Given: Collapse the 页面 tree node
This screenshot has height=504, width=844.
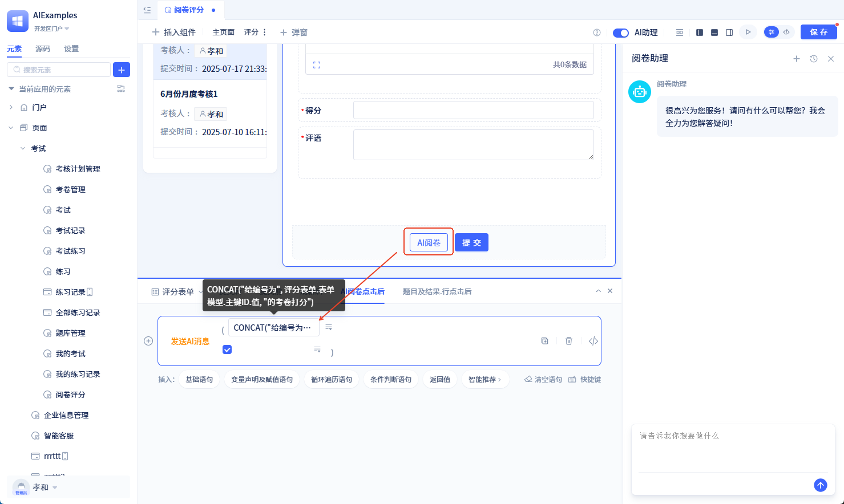Looking at the screenshot, I should coord(11,128).
